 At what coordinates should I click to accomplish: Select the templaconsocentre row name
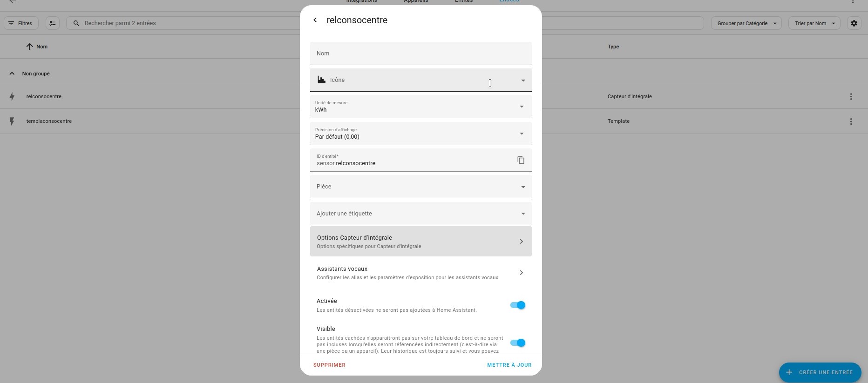coord(49,121)
